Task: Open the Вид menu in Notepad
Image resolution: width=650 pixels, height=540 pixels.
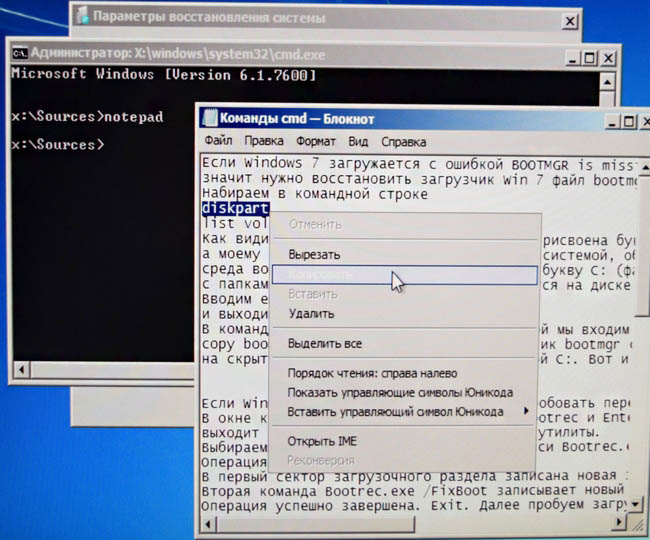Action: pyautogui.click(x=358, y=142)
